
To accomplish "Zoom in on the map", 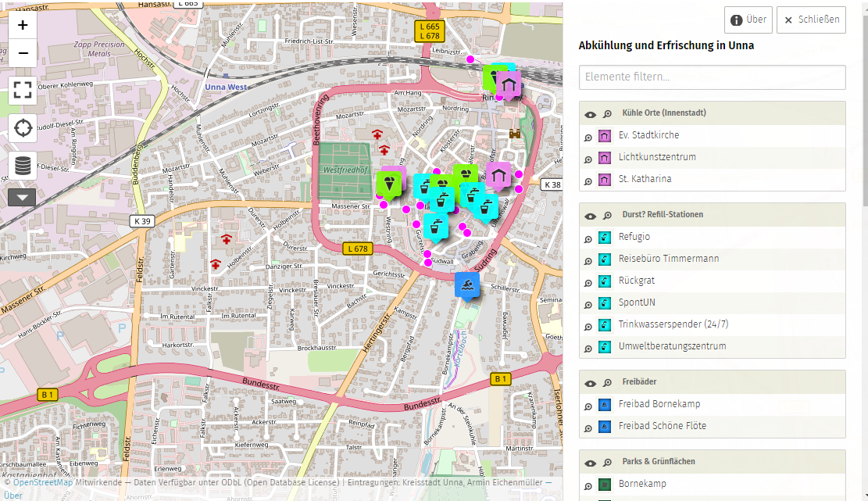I will pyautogui.click(x=23, y=26).
